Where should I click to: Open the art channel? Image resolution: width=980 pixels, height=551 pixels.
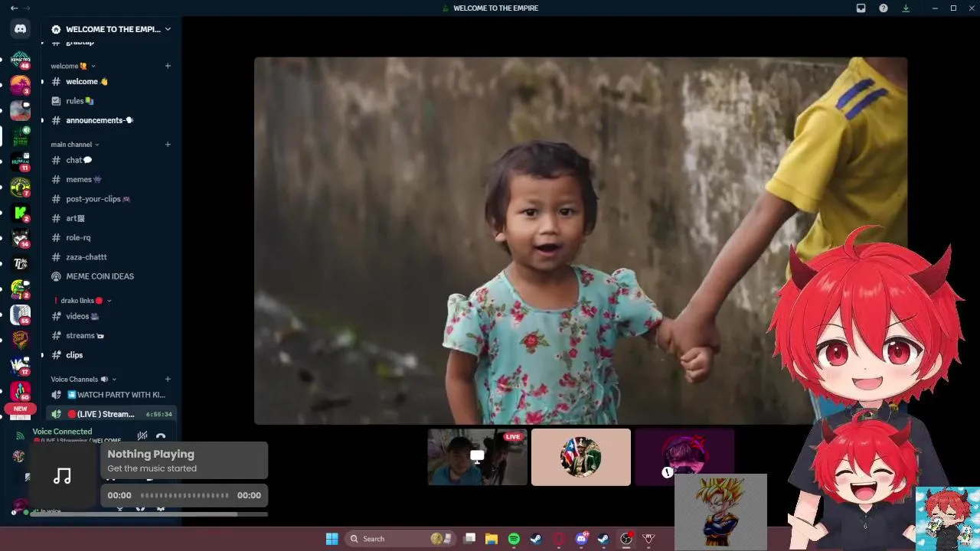[x=111, y=218]
